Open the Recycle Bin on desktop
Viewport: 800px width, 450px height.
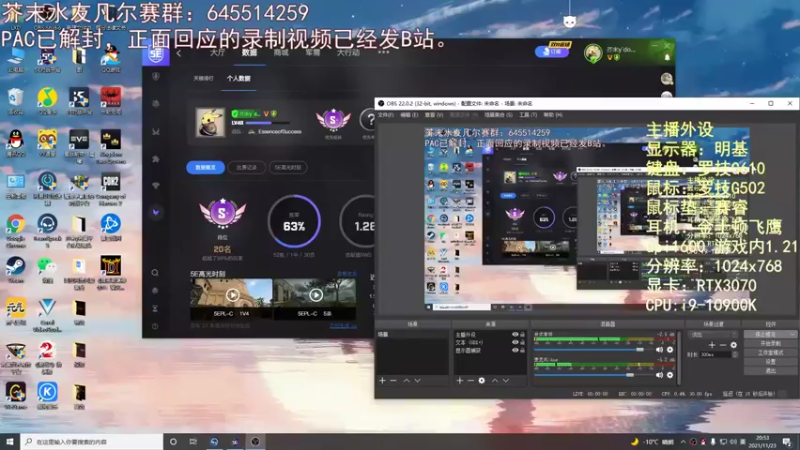pyautogui.click(x=15, y=98)
